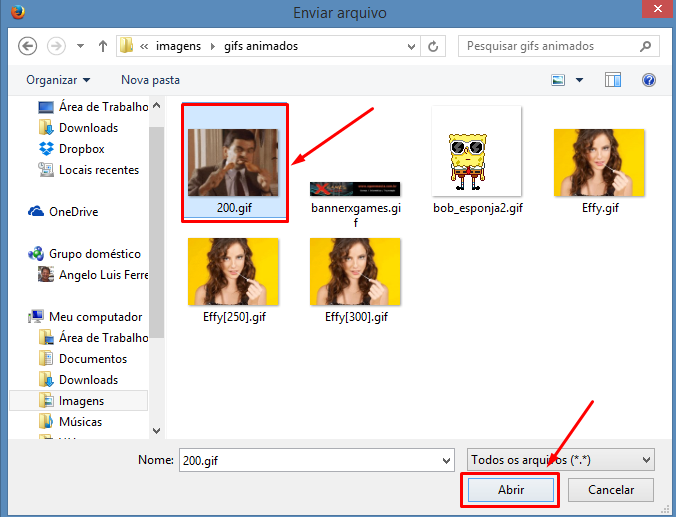Click the OneDrive cloud icon
Viewport: 676px width, 517px height.
click(36, 212)
